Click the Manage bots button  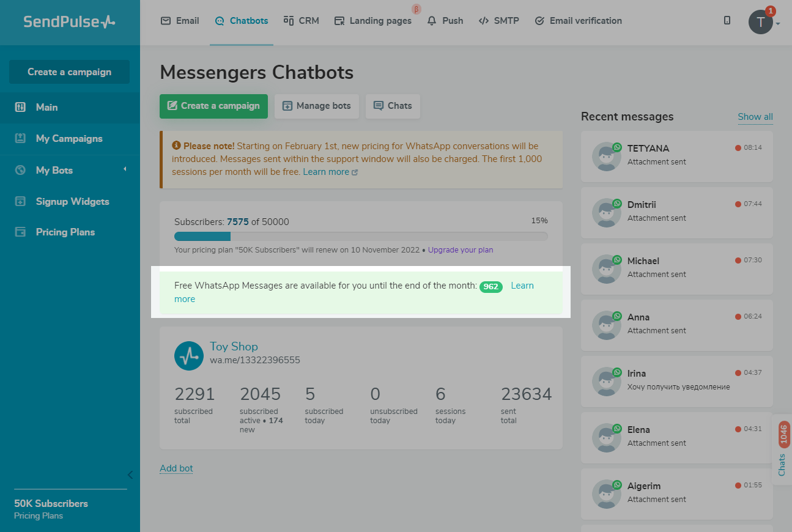coord(316,106)
